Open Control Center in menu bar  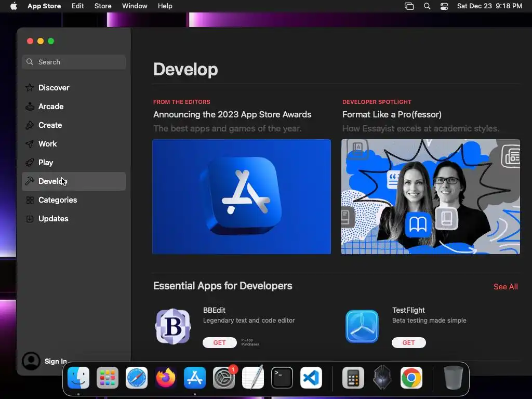[x=444, y=6]
